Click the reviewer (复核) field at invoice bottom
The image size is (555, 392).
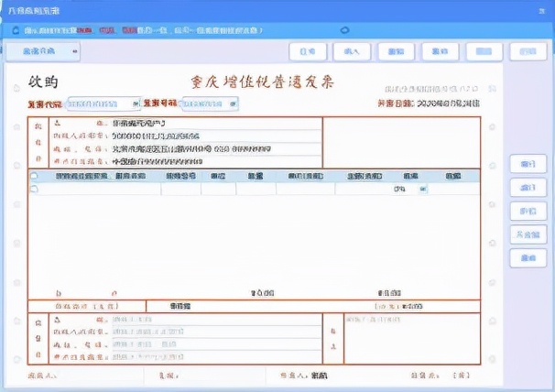(222, 376)
